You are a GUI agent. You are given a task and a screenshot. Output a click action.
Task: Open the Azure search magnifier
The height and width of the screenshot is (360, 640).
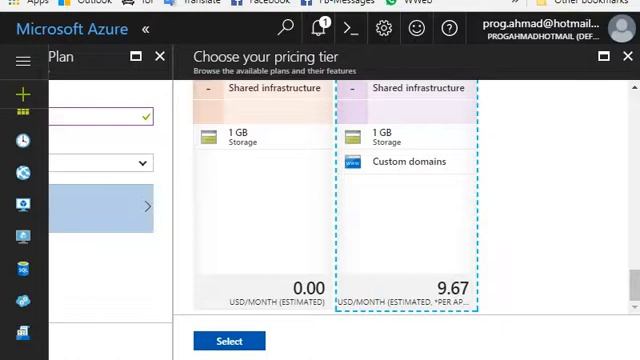click(x=286, y=28)
